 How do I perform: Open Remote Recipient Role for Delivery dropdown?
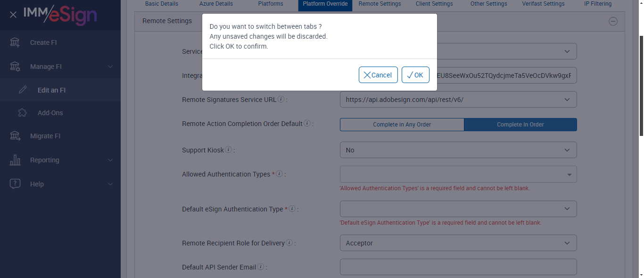click(x=458, y=243)
